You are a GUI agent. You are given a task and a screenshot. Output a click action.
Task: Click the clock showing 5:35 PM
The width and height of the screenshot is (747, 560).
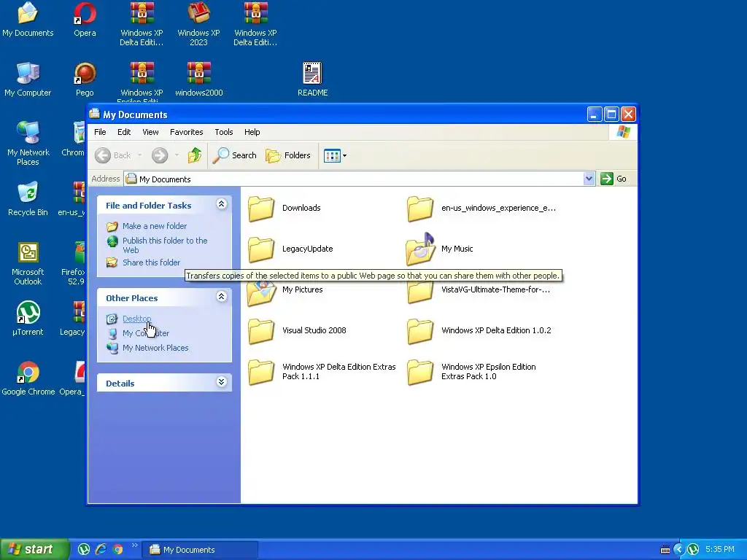click(x=720, y=550)
